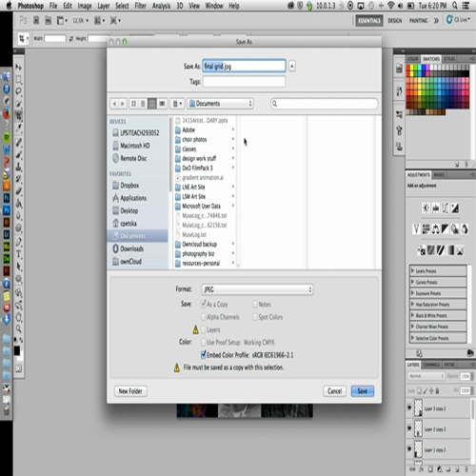Expand the Levels Presets group
Image resolution: width=476 pixels, height=476 pixels.
412,270
